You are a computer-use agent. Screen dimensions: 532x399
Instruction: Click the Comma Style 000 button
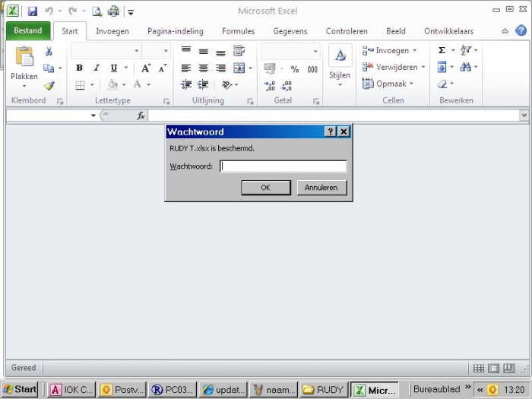tap(312, 69)
